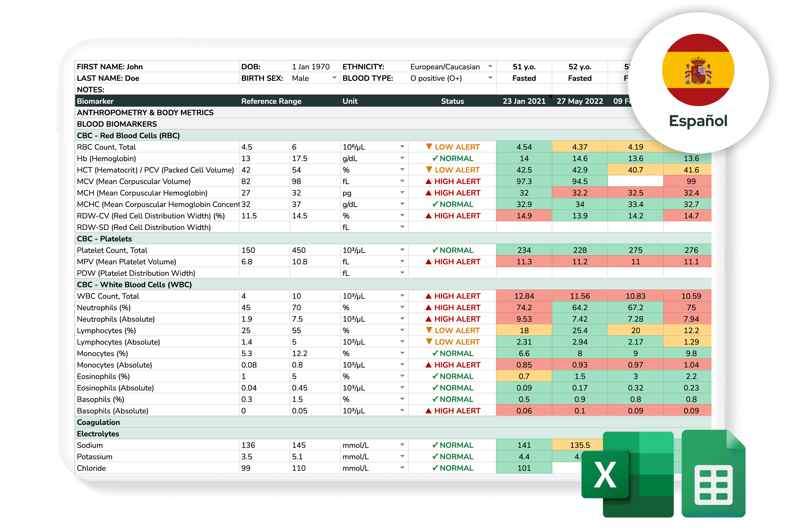Screen dimensions: 800x532
Task: Select the CBC - Red Blood Cells (RBC) section
Action: (x=393, y=135)
